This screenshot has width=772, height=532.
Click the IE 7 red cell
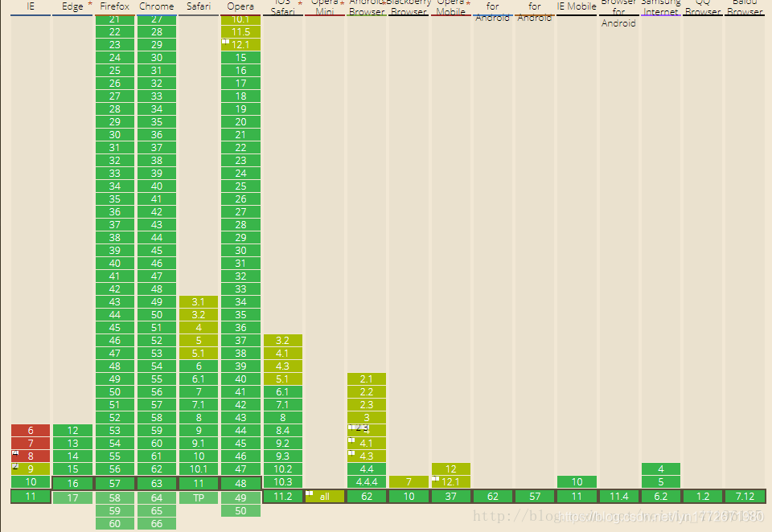coord(31,443)
